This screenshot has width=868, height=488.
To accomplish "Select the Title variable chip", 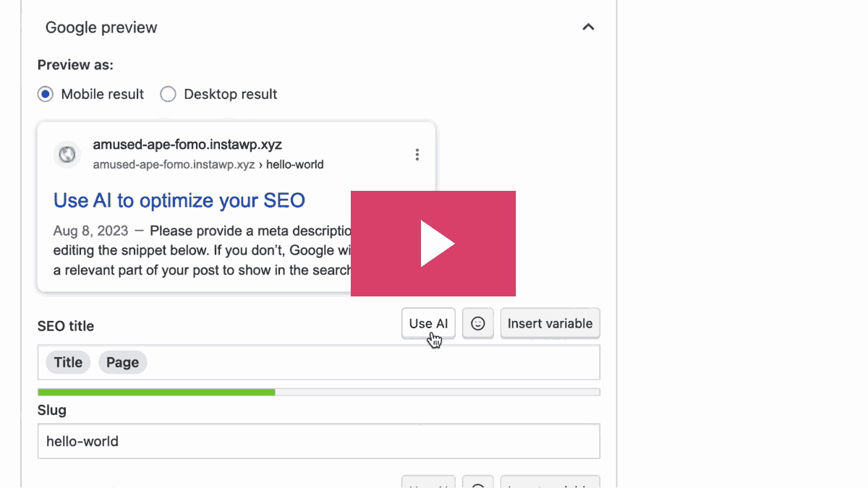I will tap(68, 362).
